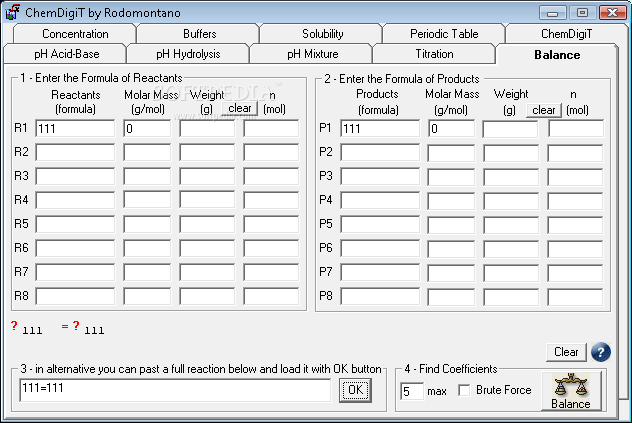The image size is (632, 423).
Task: Click the P1 product formula field
Action: 380,129
